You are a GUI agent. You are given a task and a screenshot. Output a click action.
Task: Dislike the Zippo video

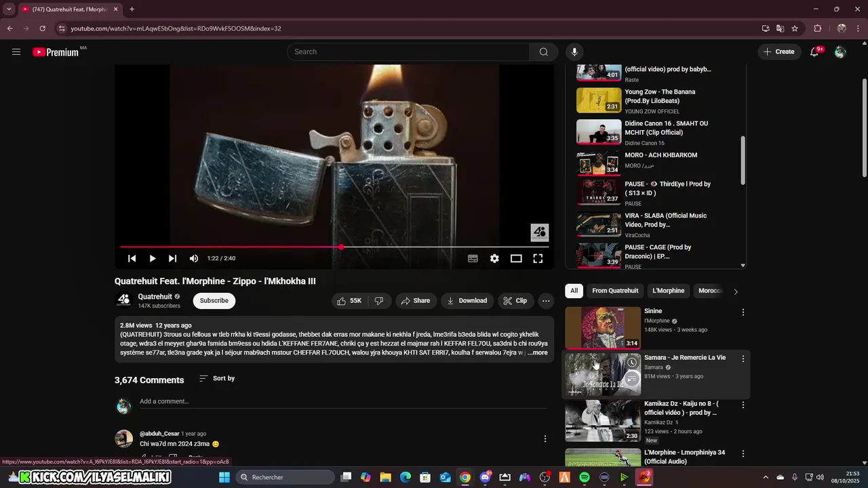point(379,301)
